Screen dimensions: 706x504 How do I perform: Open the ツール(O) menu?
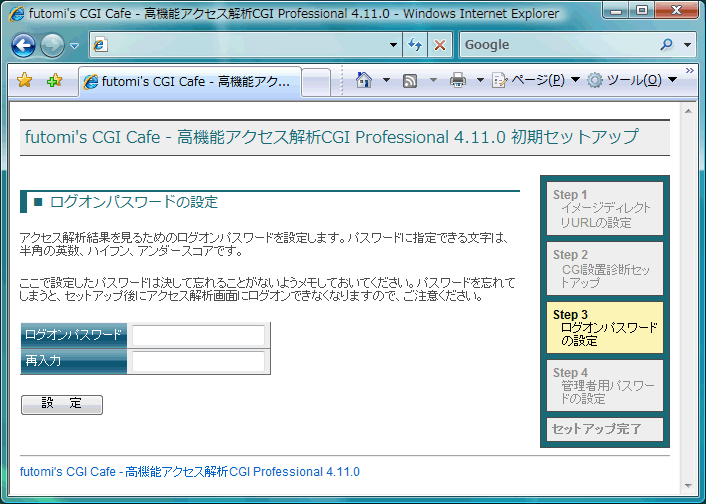632,80
